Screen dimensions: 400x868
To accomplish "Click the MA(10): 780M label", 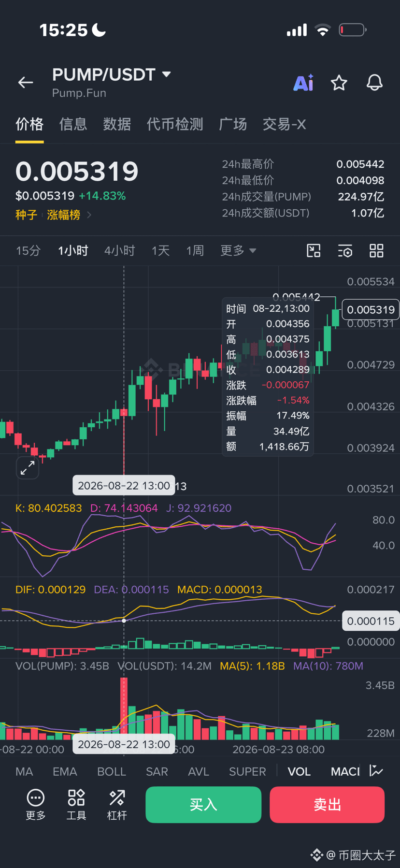I will (x=328, y=666).
